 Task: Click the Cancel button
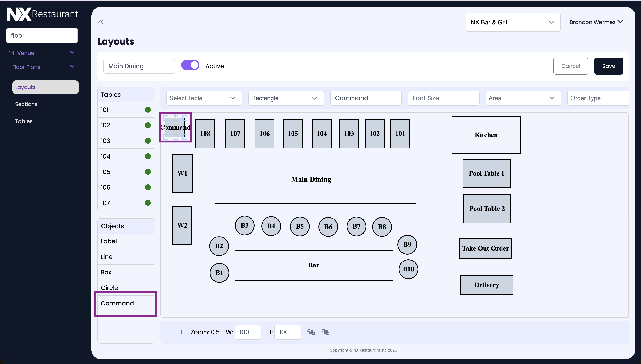(570, 66)
